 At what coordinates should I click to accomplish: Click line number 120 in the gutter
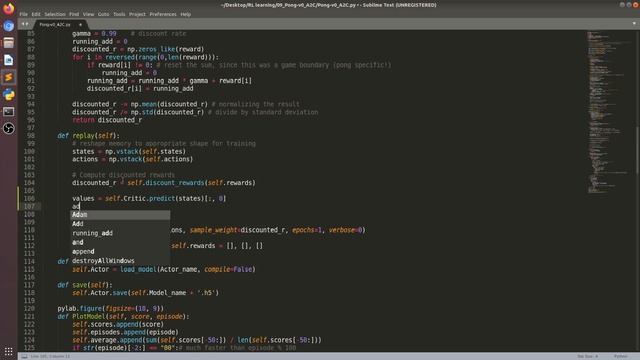point(29,309)
